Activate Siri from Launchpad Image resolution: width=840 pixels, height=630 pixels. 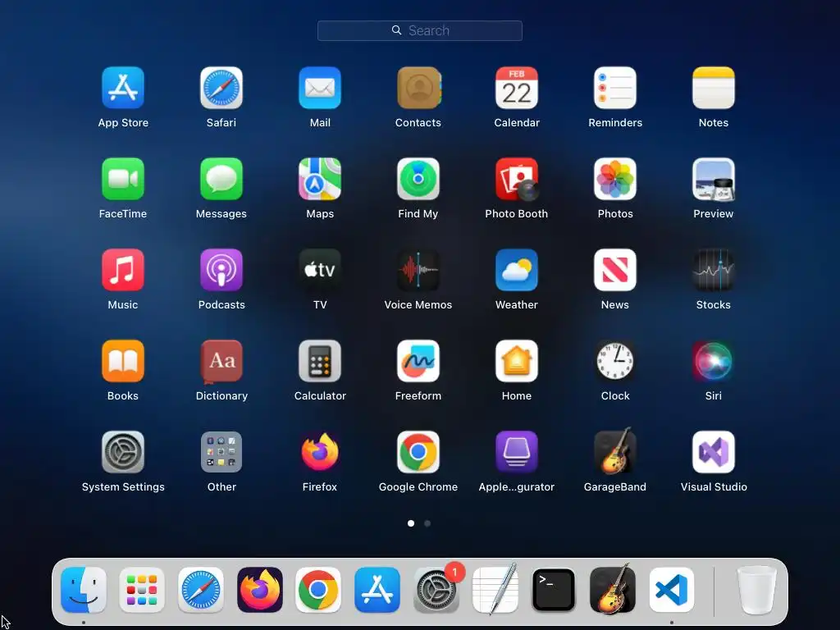pos(714,361)
